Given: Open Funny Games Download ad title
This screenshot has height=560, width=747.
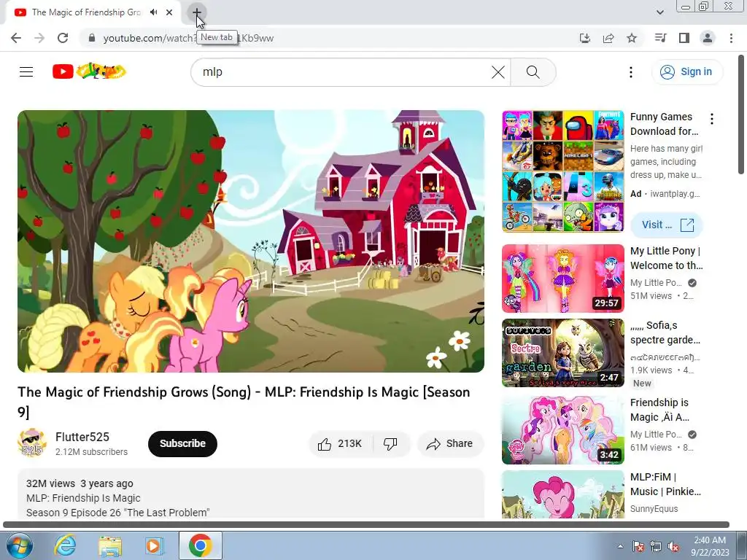Looking at the screenshot, I should [x=664, y=124].
